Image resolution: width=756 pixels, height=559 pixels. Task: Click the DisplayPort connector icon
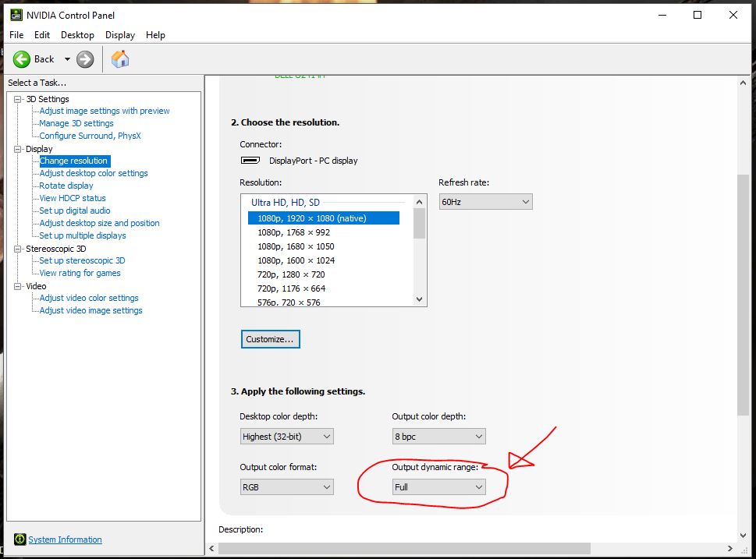coord(250,161)
